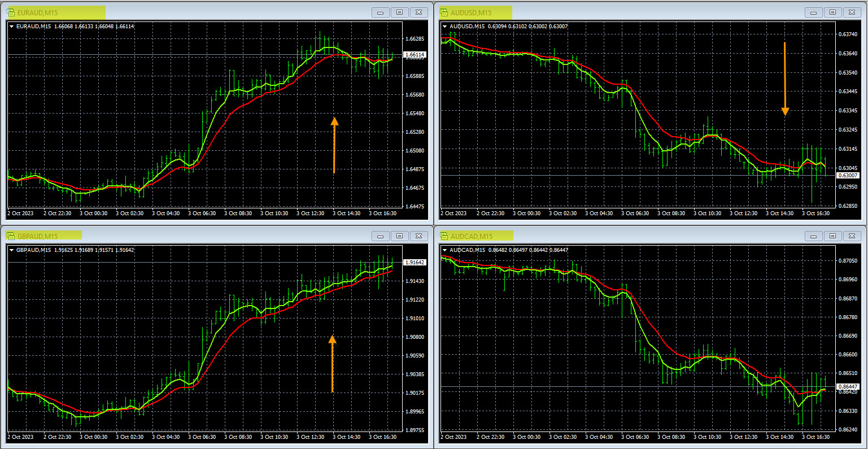This screenshot has height=449, width=868.
Task: Maximize the GBPAUD chart window
Action: tap(399, 236)
